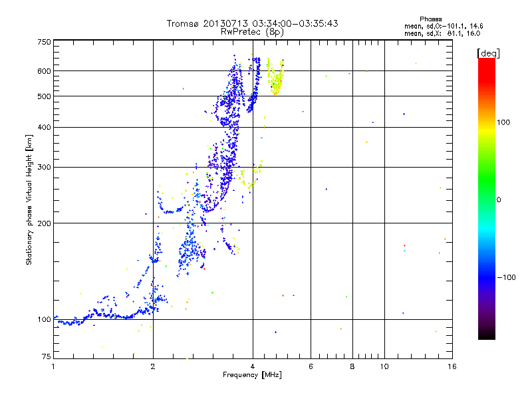
Task: Click the colorbar label '-100'
Action: (x=506, y=277)
